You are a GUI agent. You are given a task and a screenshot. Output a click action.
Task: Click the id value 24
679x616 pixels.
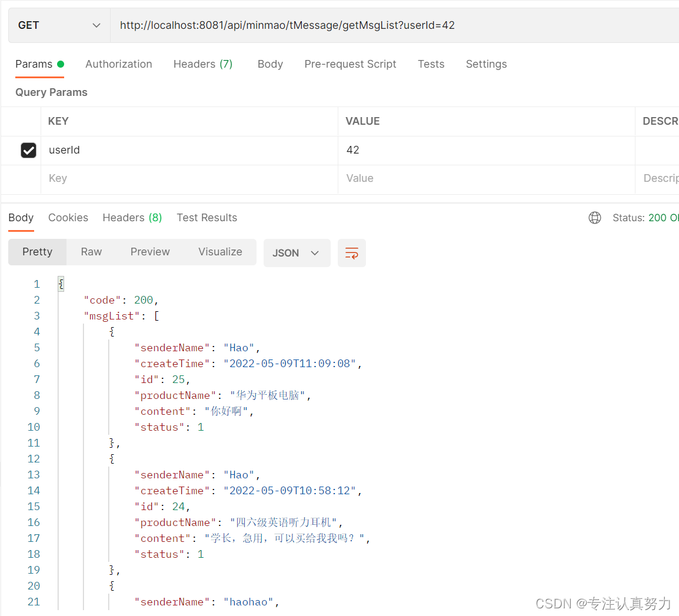click(x=178, y=507)
